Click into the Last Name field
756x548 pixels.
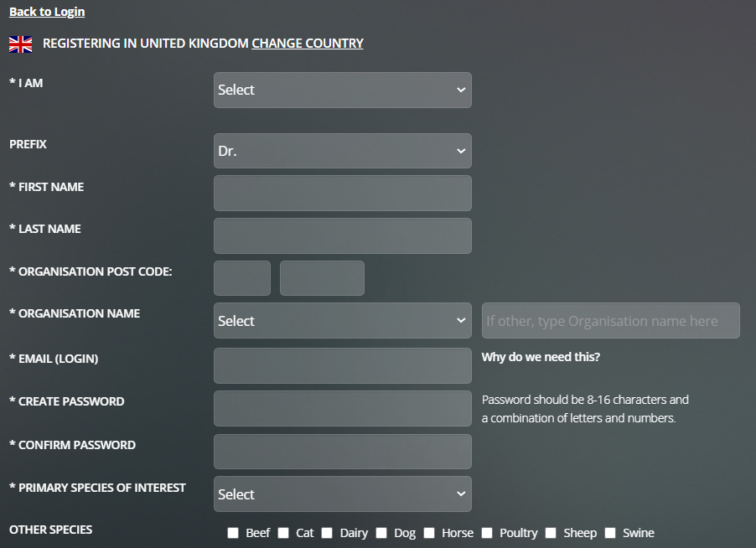point(342,236)
